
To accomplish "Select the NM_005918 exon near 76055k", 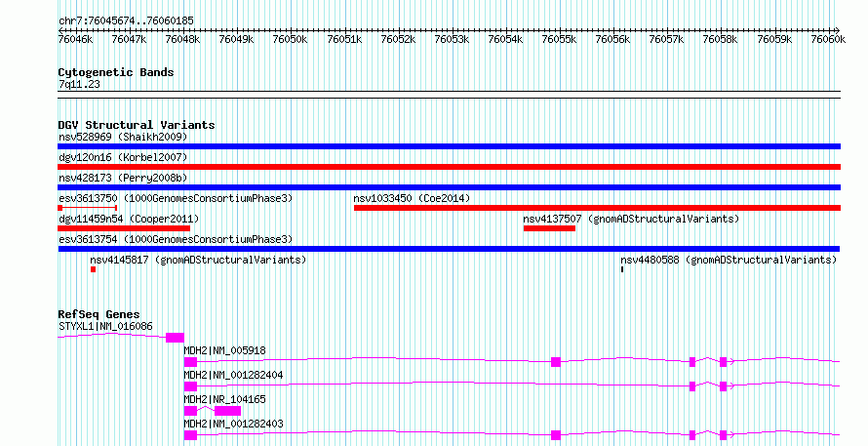I will pos(556,362).
